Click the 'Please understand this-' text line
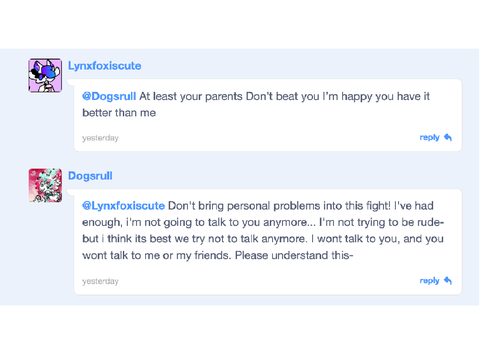 [x=294, y=255]
